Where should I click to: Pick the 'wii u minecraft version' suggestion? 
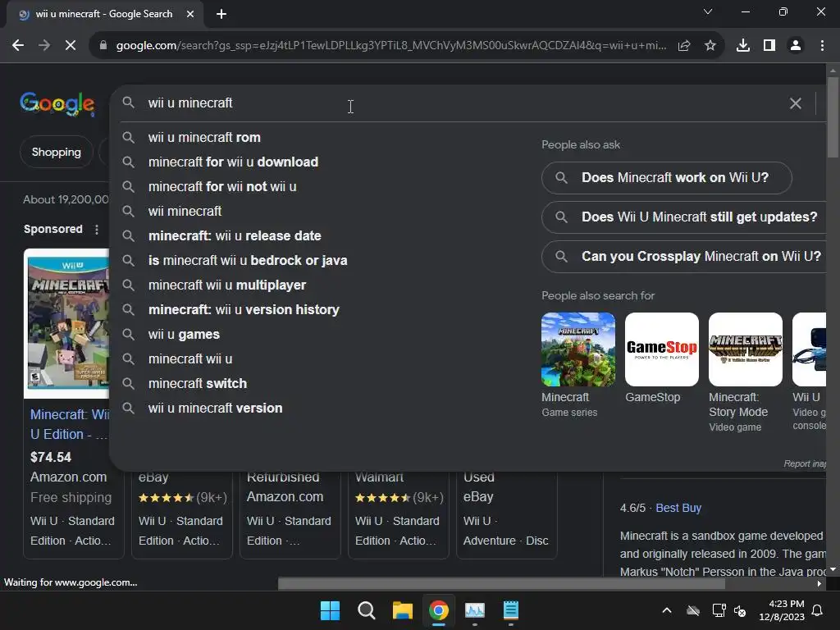[x=216, y=409]
